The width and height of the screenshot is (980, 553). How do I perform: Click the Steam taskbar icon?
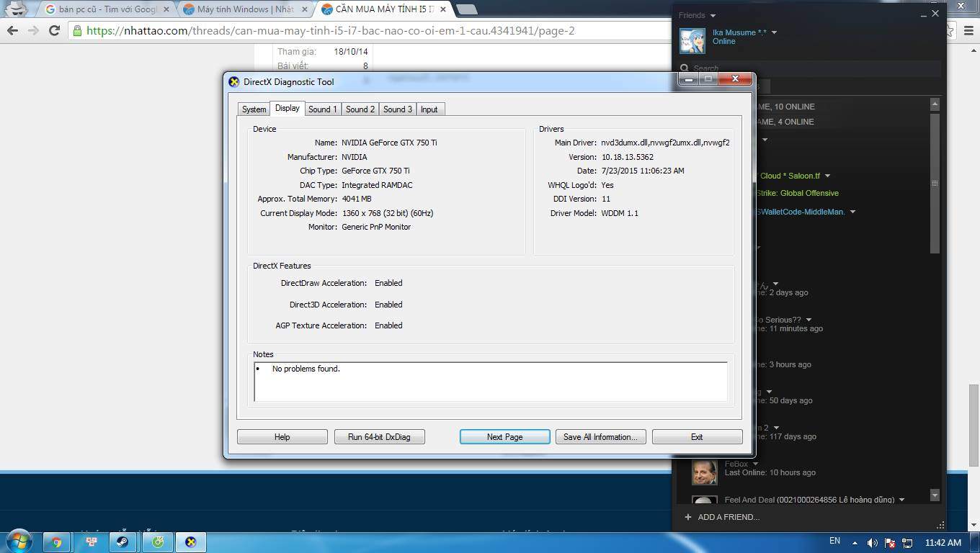[122, 541]
